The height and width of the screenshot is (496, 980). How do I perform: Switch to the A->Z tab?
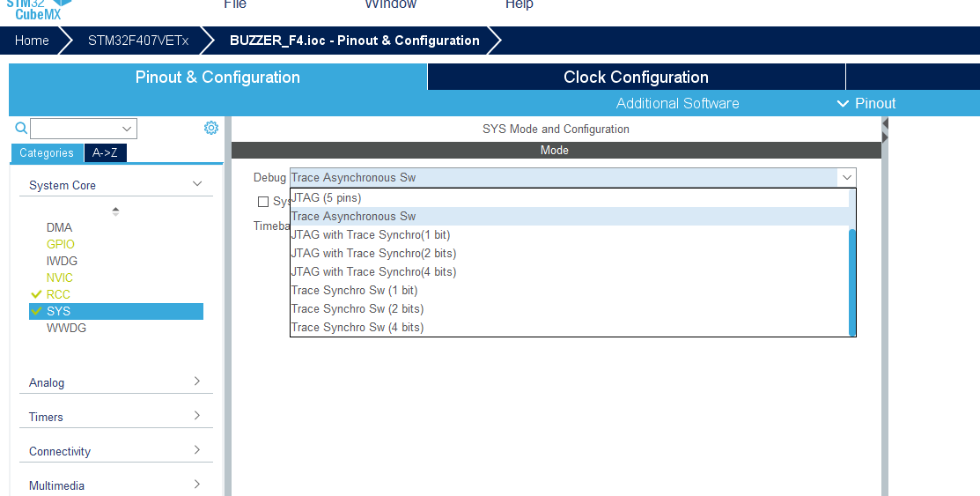click(105, 152)
